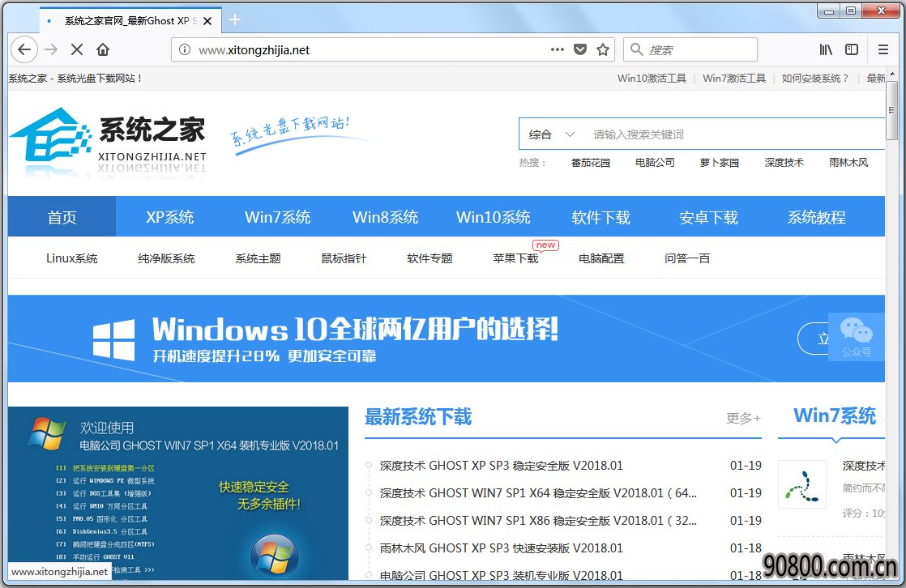Open the 鼠标指针 link
The width and height of the screenshot is (906, 588).
point(344,258)
